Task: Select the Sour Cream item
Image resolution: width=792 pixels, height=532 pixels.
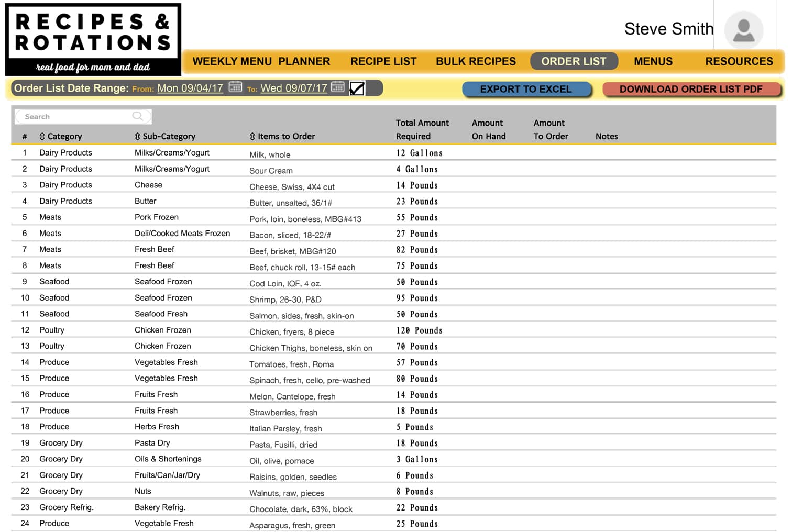Action: [271, 171]
